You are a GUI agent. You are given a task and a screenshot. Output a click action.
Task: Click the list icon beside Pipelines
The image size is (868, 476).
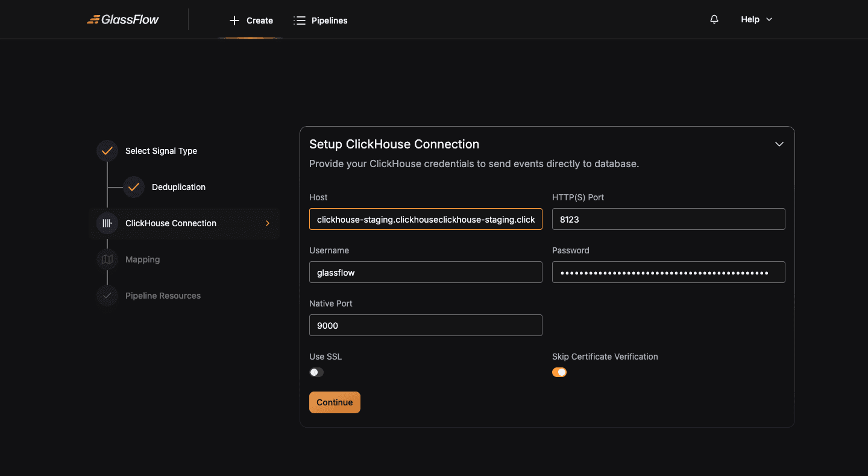[x=300, y=21]
